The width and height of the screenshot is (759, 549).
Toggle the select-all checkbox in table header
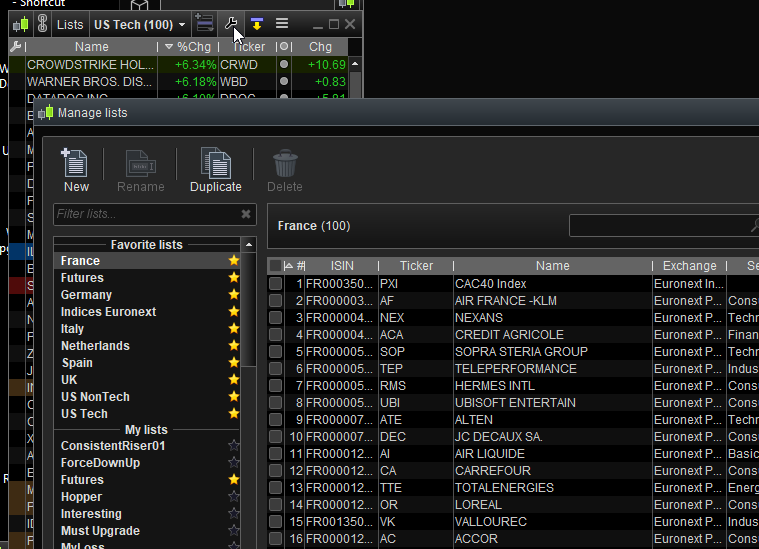tap(275, 266)
